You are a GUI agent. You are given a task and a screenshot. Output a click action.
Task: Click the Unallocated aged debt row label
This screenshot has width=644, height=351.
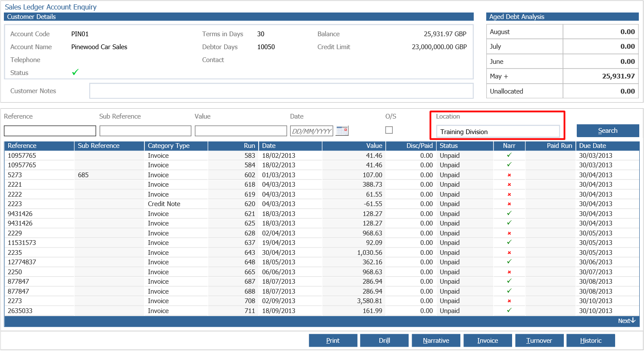(x=506, y=91)
